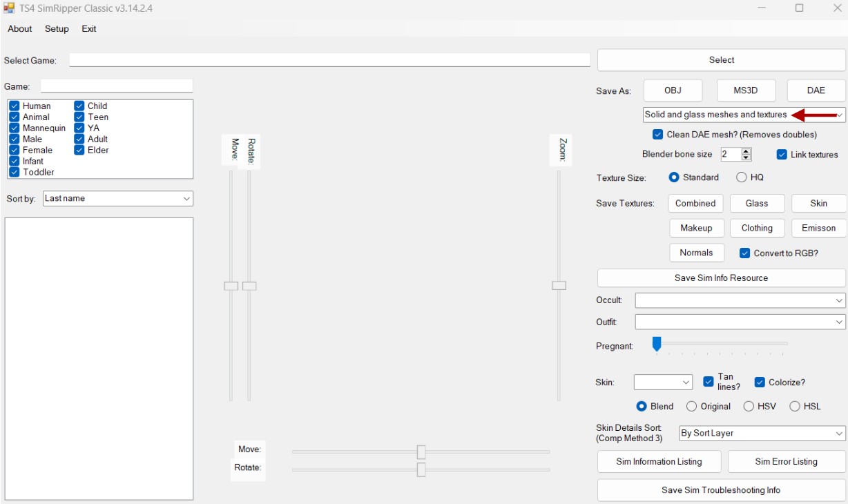The width and height of the screenshot is (848, 504).
Task: Toggle the Clean DAE mesh checkbox
Action: point(657,135)
